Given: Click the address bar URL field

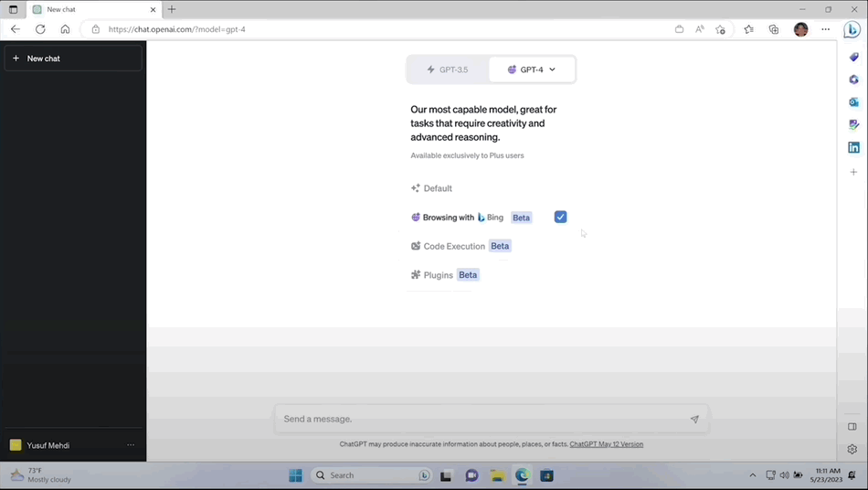Looking at the screenshot, I should click(376, 29).
